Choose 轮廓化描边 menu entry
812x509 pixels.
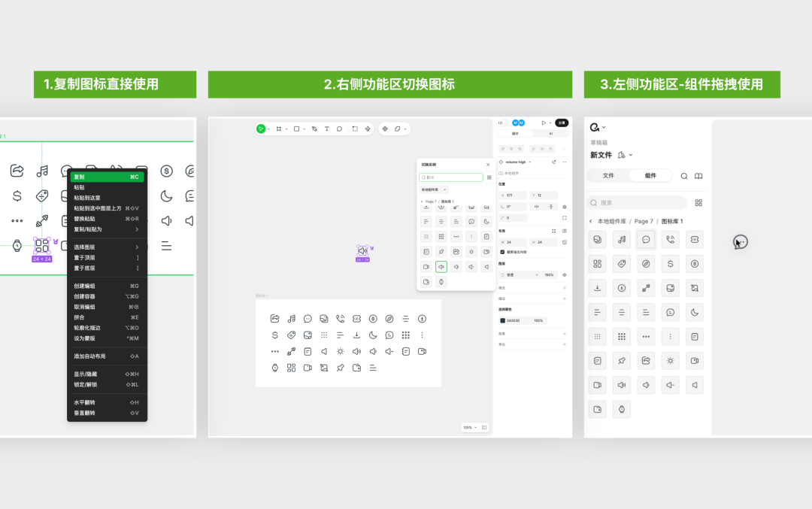coord(108,328)
